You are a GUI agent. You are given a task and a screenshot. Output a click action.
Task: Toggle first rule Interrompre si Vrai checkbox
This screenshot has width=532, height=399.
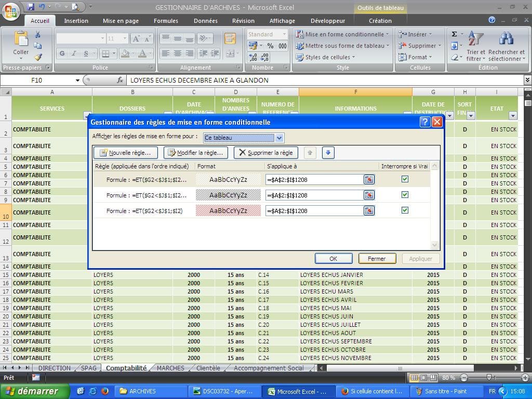[405, 179]
